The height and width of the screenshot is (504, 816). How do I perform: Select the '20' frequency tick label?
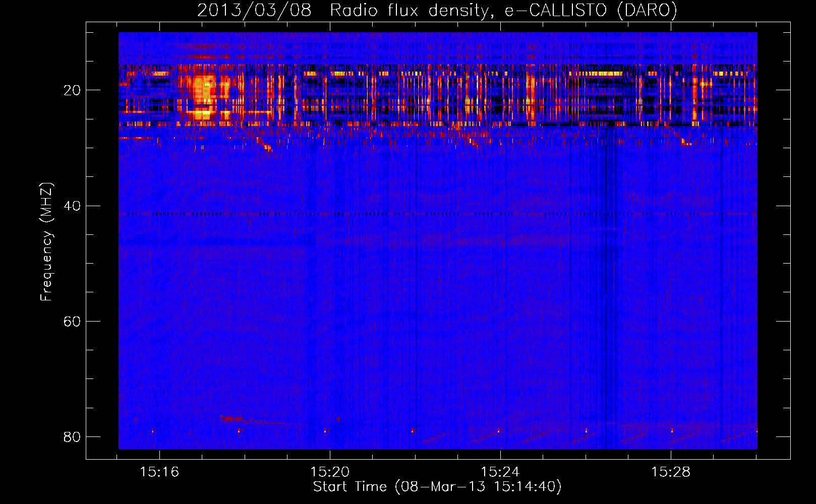(x=72, y=90)
